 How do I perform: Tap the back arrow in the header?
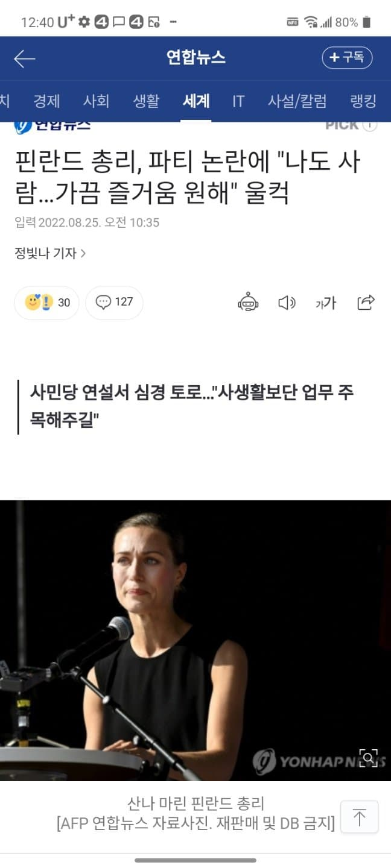[x=24, y=58]
